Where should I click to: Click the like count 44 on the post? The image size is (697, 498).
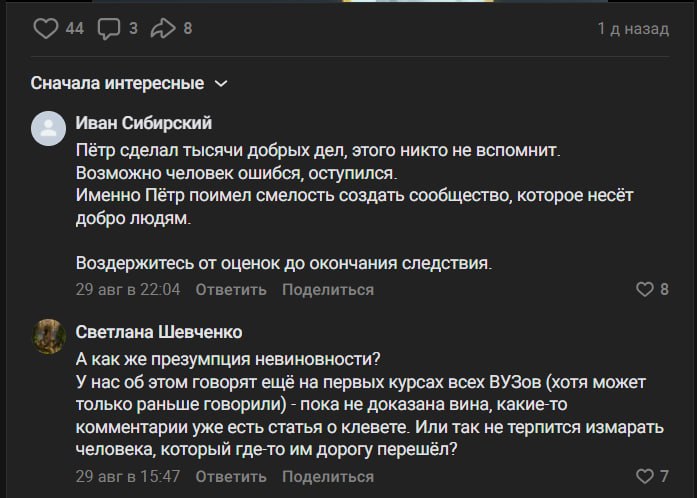pyautogui.click(x=75, y=28)
